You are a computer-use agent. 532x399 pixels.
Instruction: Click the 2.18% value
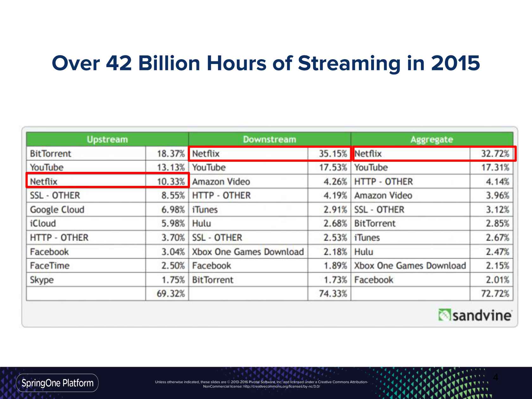pos(335,252)
